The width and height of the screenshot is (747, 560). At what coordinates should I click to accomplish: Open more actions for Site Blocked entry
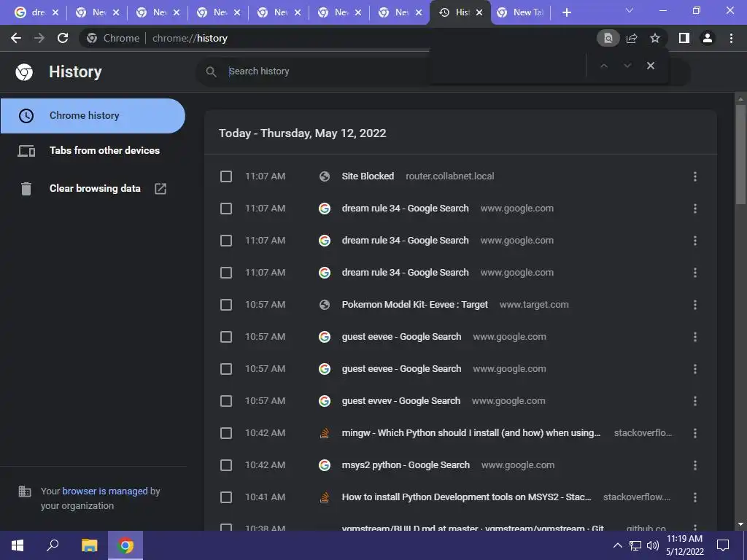695,176
